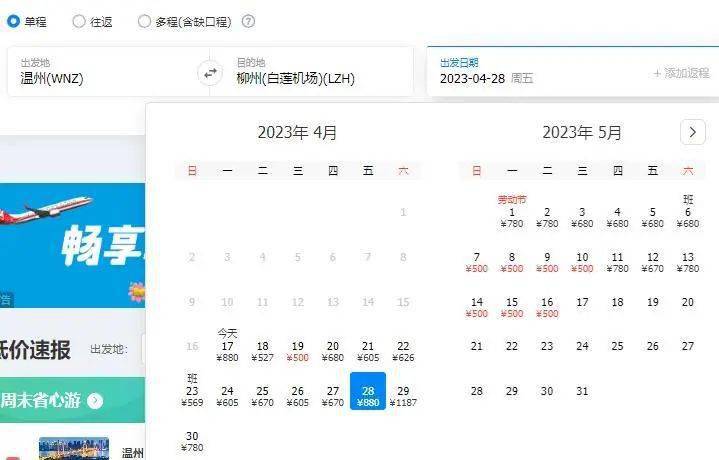Choose April 20 priced ¥680
719x460 pixels.
(x=333, y=351)
